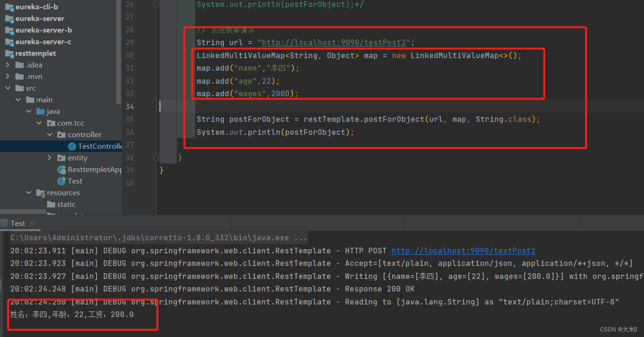
Task: Select the eureka-cli-b module folder icon
Action: click(9, 7)
